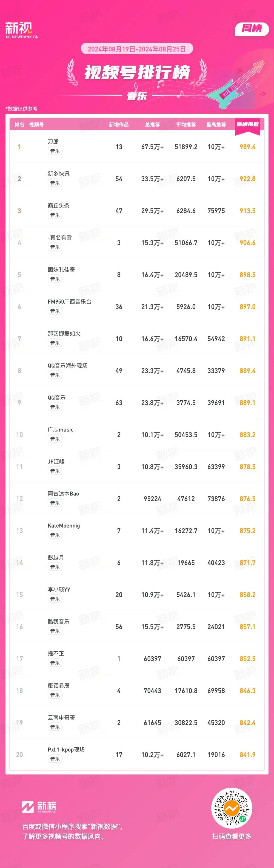Open the 商丘头条 account entry
The image size is (274, 868).
(58, 206)
